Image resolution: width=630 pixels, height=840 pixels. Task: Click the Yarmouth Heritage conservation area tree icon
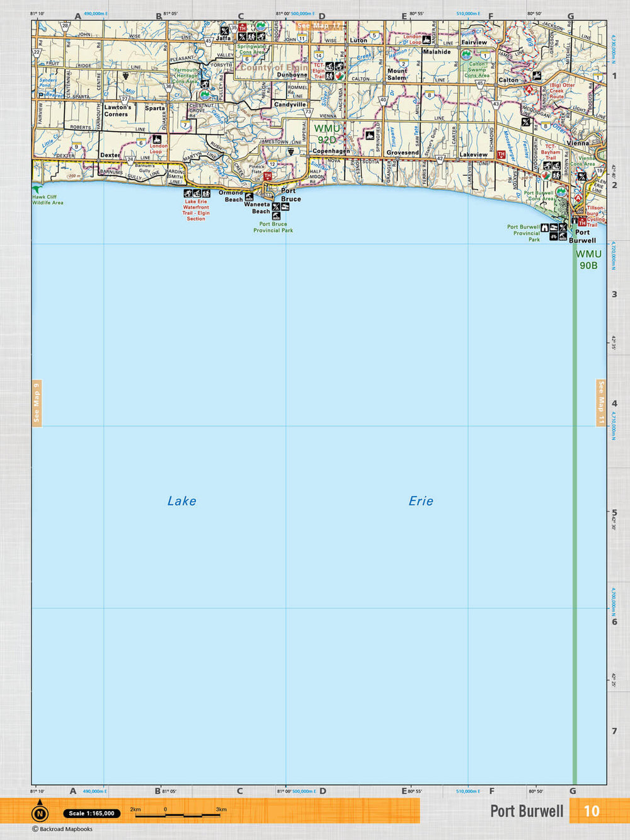205,95
